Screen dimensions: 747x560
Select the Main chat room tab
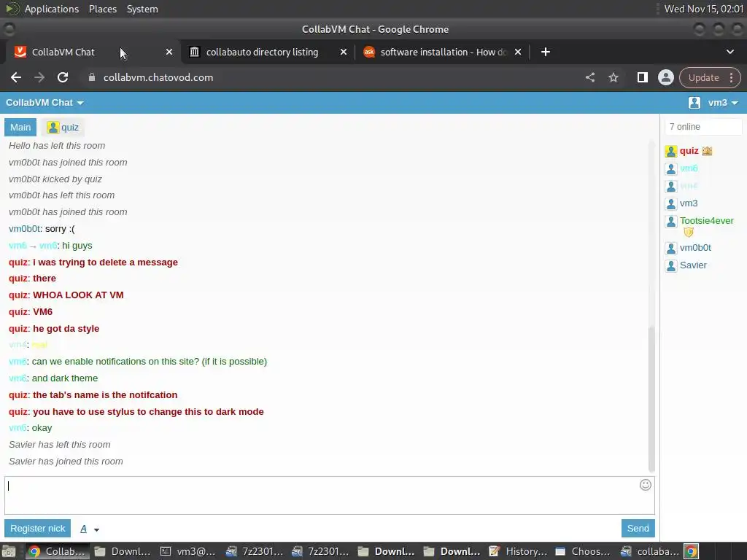pos(20,127)
